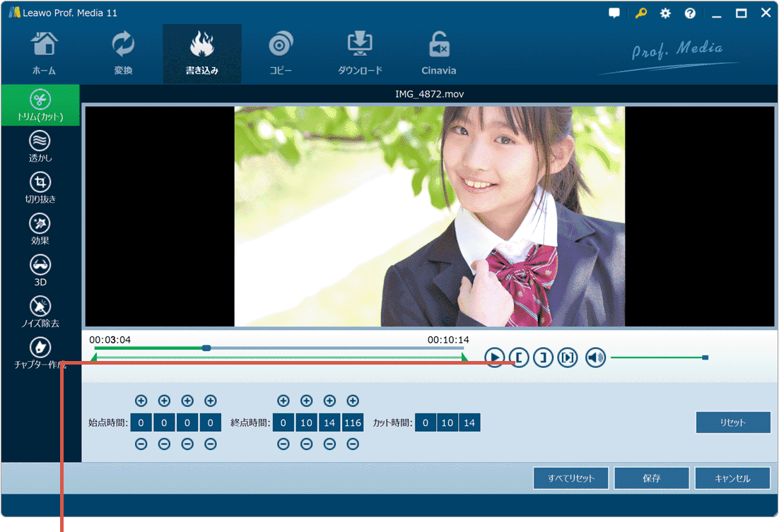Select the 3D glasses icon

[x=40, y=270]
